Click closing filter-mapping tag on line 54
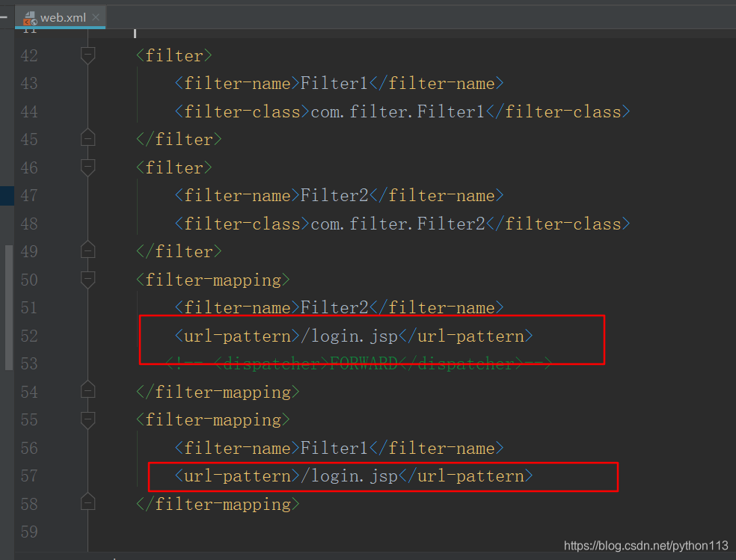Viewport: 736px width, 560px height. (x=218, y=392)
